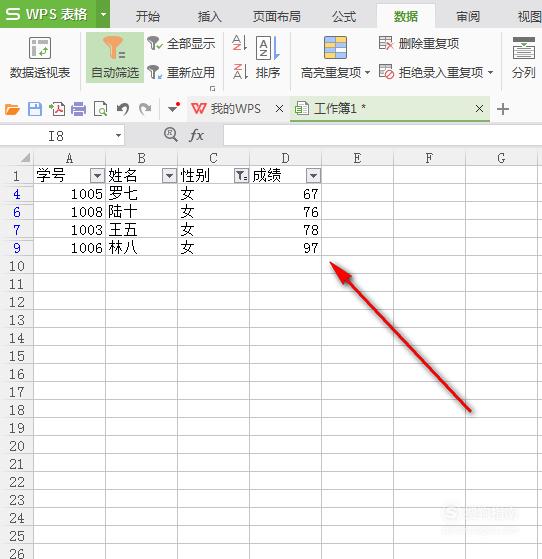Click Show All (全部显示) filter button
The image size is (542, 559).
tap(181, 44)
